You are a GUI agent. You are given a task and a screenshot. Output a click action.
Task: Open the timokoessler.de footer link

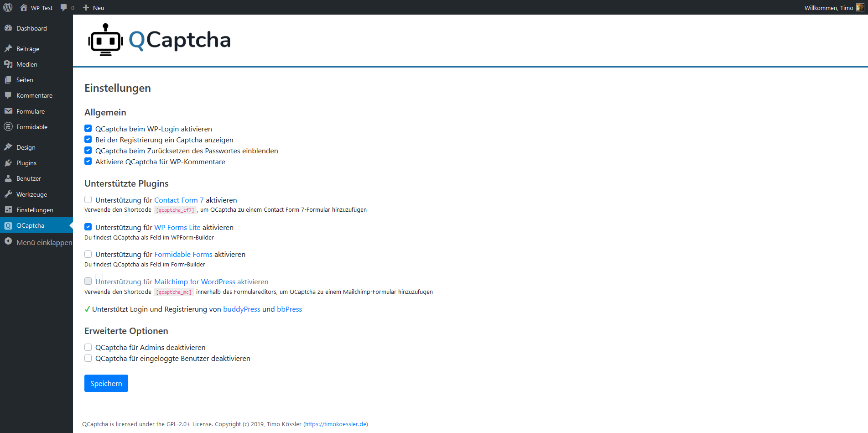336,424
